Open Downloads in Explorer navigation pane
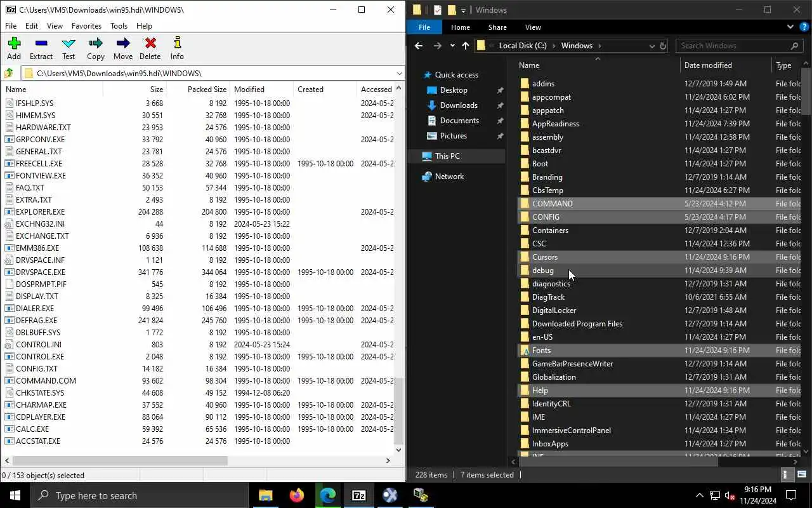The height and width of the screenshot is (508, 812). pos(459,105)
